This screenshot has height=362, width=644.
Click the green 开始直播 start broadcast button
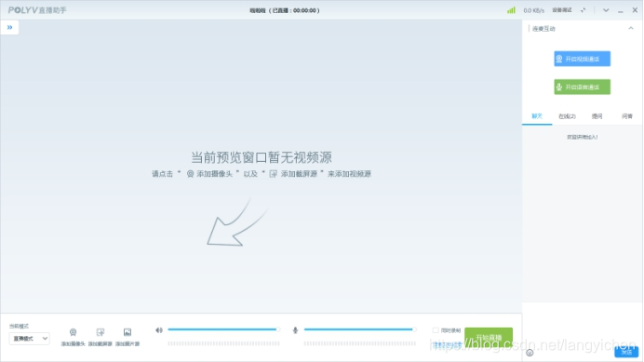[x=489, y=338]
